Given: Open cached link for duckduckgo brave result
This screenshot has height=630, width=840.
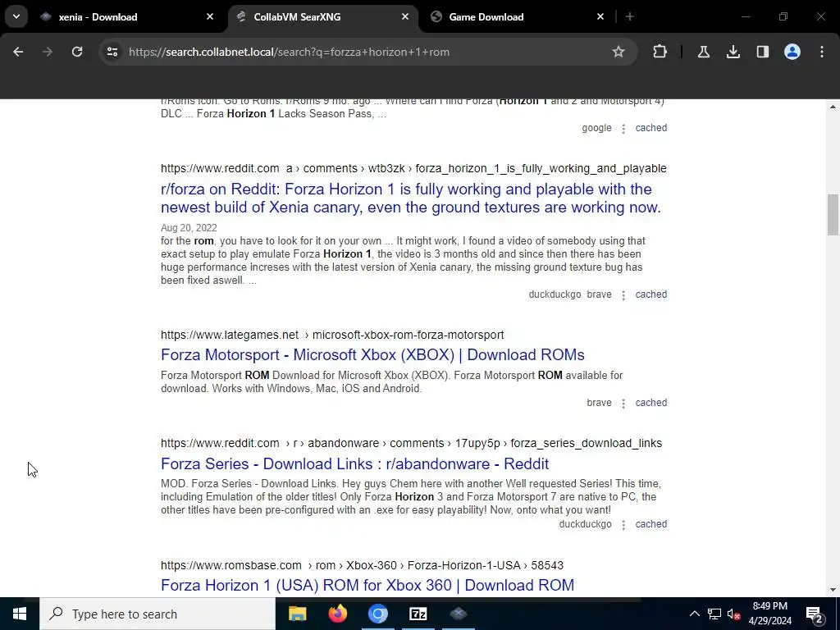Looking at the screenshot, I should pos(651,294).
